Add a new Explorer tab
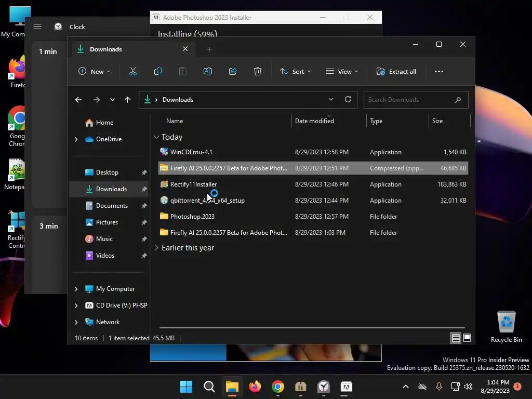The height and width of the screenshot is (399, 532). point(209,49)
